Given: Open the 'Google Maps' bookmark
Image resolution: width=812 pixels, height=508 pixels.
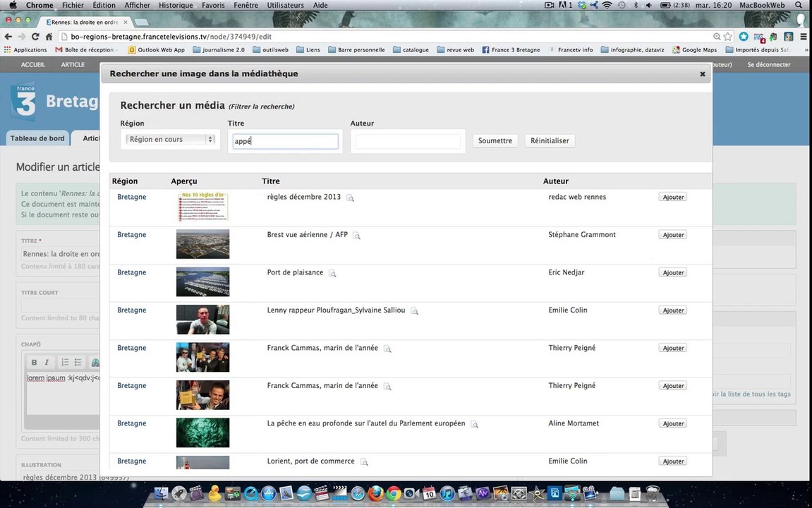Looking at the screenshot, I should pyautogui.click(x=694, y=50).
